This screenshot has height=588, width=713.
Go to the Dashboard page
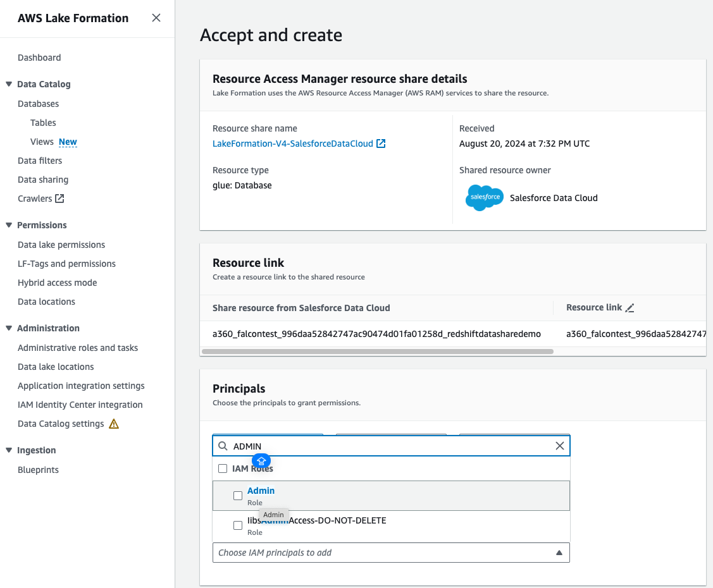39,58
